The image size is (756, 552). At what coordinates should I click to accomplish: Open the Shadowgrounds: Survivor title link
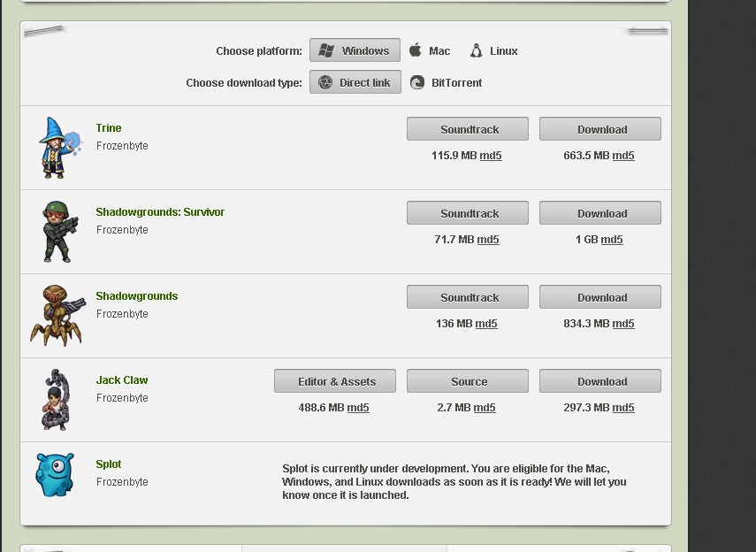(x=160, y=211)
